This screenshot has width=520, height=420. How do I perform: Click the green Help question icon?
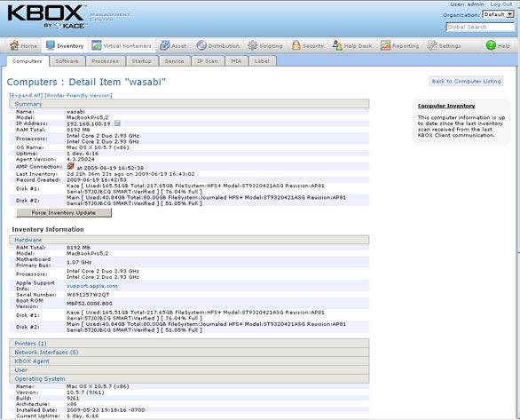(x=491, y=45)
